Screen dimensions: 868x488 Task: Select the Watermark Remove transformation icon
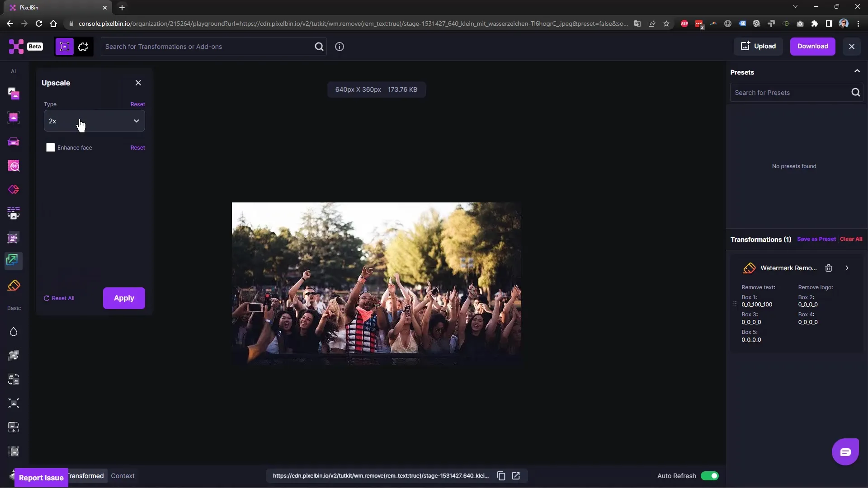tap(749, 268)
